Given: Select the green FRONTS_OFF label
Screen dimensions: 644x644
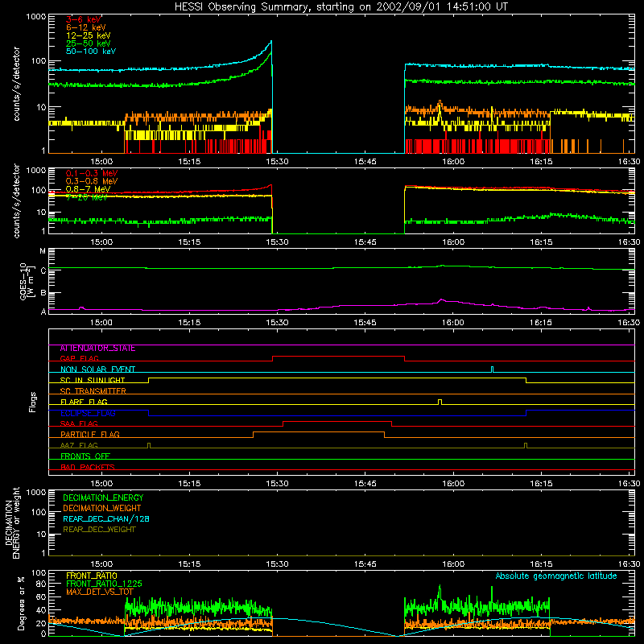Looking at the screenshot, I should pos(85,456).
